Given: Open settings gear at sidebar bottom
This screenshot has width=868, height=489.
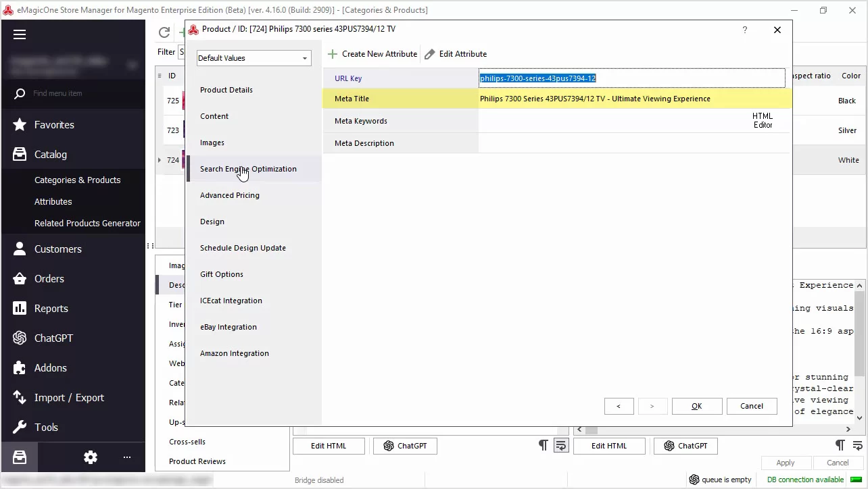Looking at the screenshot, I should pyautogui.click(x=91, y=457).
